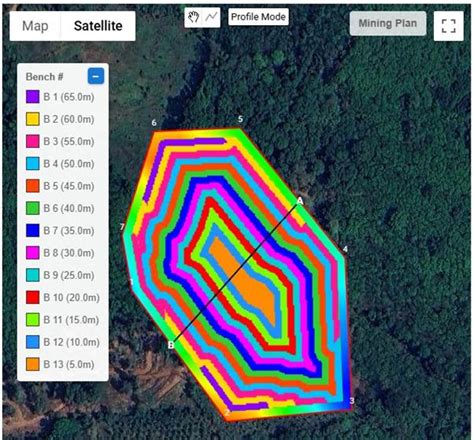The image size is (474, 440).
Task: Collapse the Bench # legend panel
Action: [x=96, y=76]
